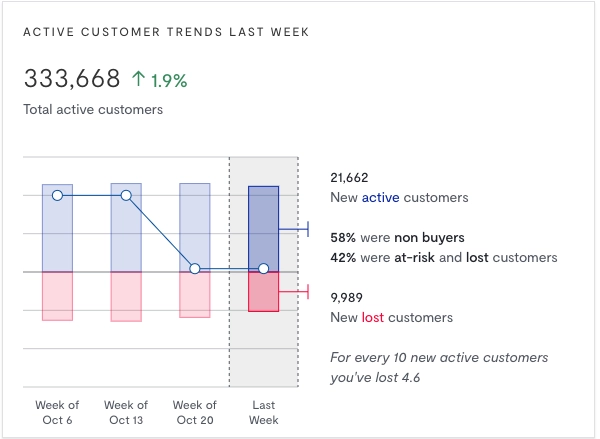Viewport: 600px width, 439px height.
Task: Click the green upward trend arrow
Action: tap(138, 79)
